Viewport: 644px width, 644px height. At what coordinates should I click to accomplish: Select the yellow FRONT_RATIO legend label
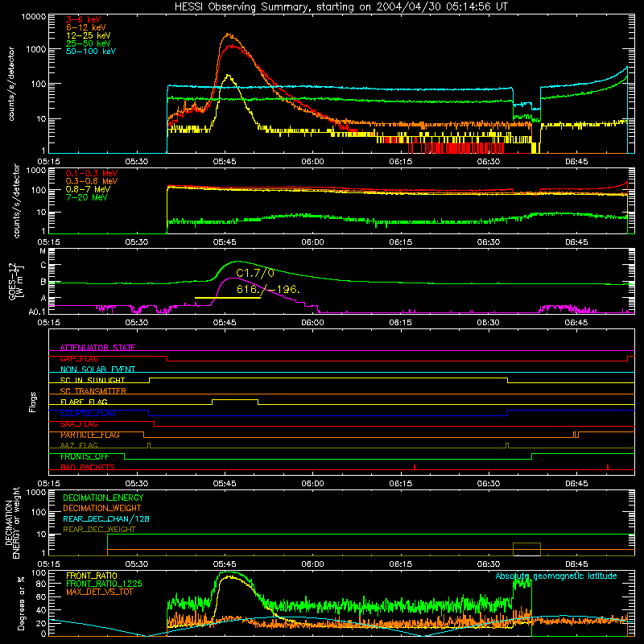click(x=92, y=576)
